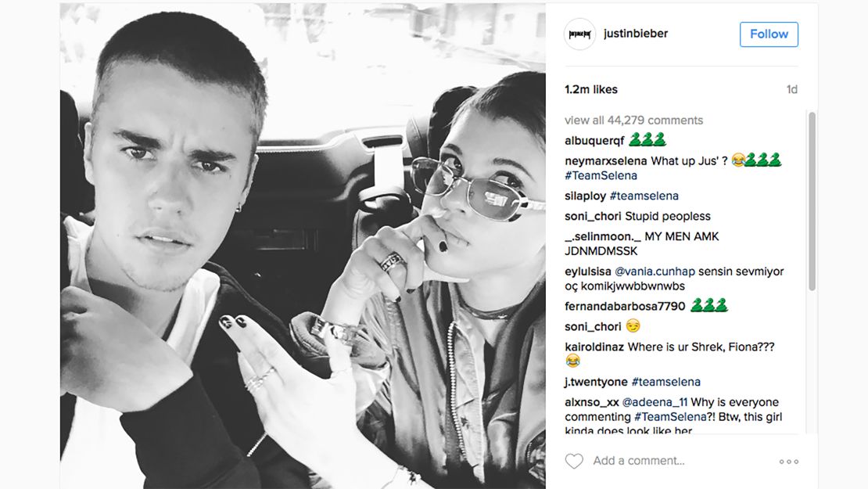
Task: View the fernandabarbosa7790 commenter profile
Action: (625, 306)
